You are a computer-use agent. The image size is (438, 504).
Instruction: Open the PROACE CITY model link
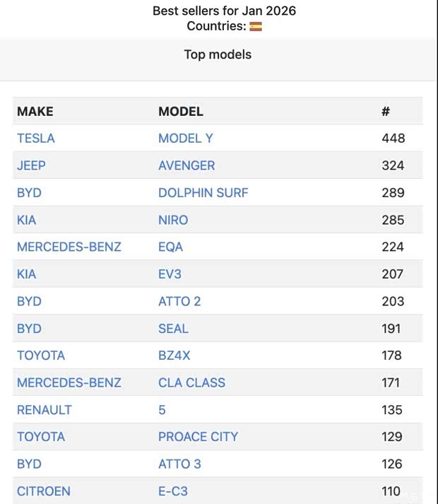click(x=198, y=437)
